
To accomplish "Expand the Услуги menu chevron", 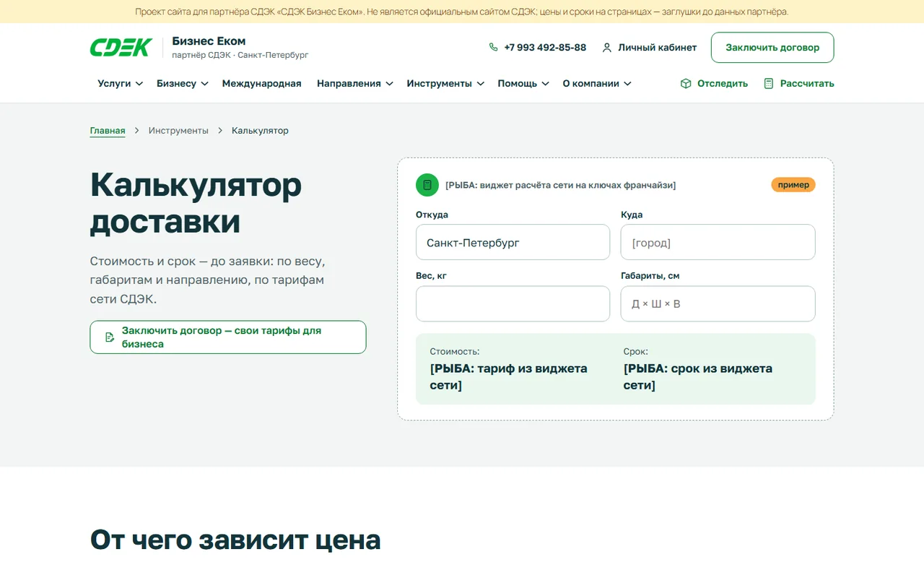I will pyautogui.click(x=139, y=84).
